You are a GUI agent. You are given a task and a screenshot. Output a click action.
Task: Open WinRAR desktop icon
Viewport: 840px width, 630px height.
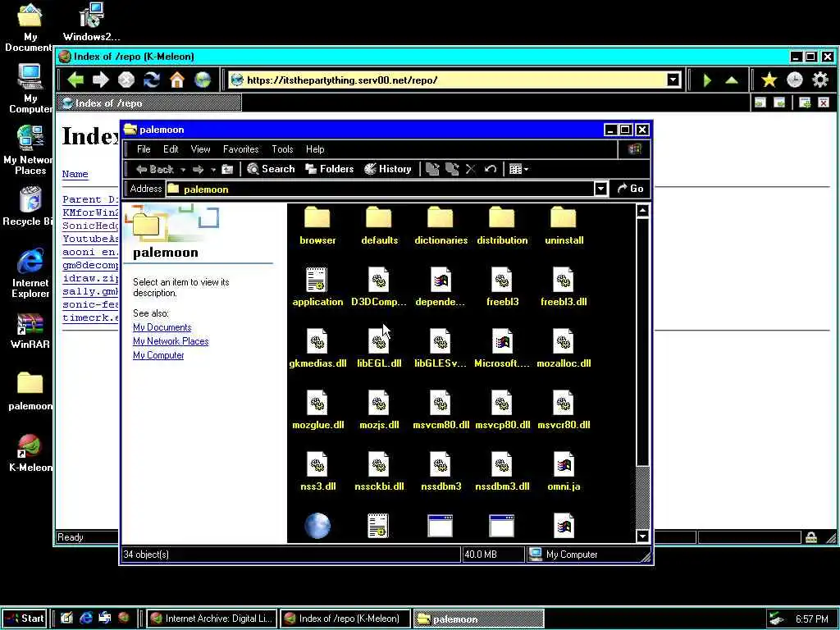click(x=30, y=331)
